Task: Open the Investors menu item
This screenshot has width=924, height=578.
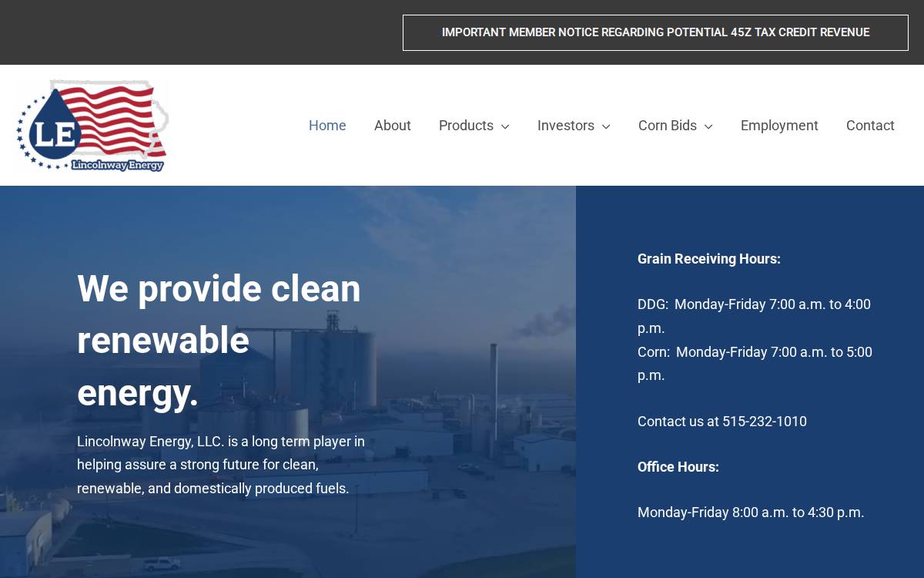Action: click(x=566, y=126)
